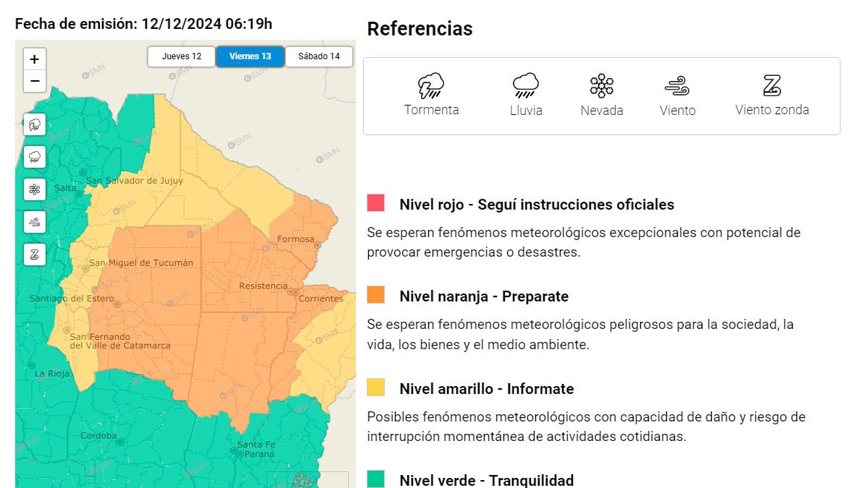Screen dimensions: 868x488
Task: Toggle the lluvia layer in map sidebar
Action: click(34, 156)
